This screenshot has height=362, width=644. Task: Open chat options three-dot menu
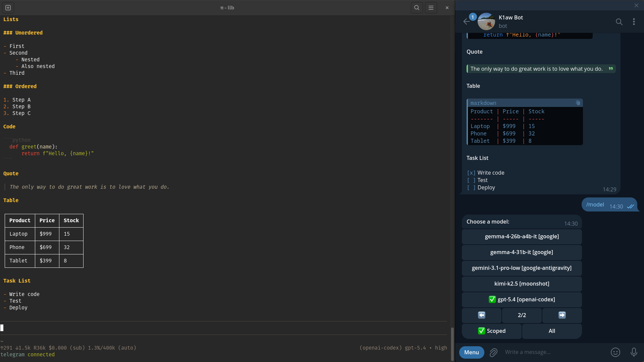coord(634,22)
